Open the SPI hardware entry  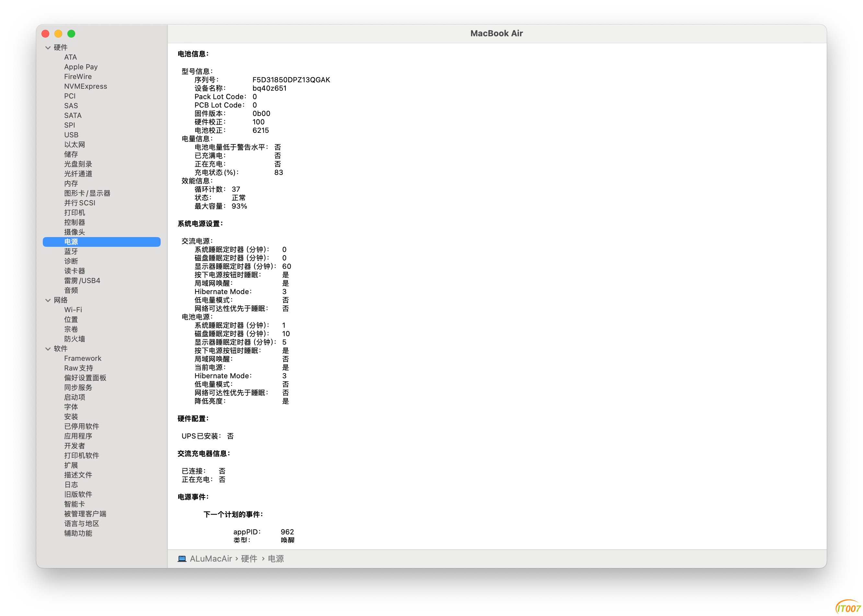coord(69,125)
